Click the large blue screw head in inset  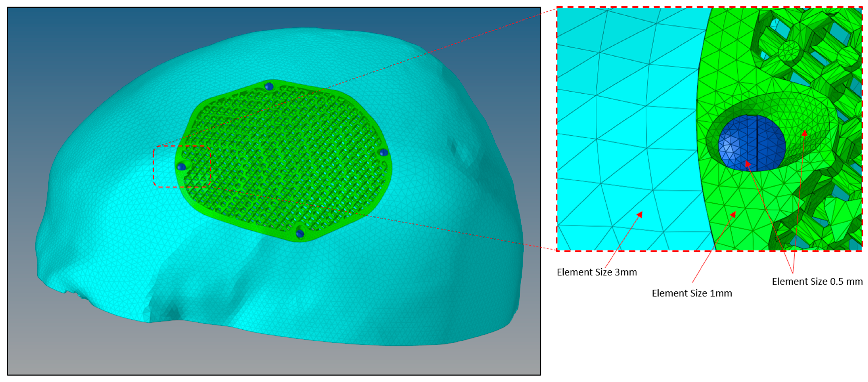click(752, 143)
